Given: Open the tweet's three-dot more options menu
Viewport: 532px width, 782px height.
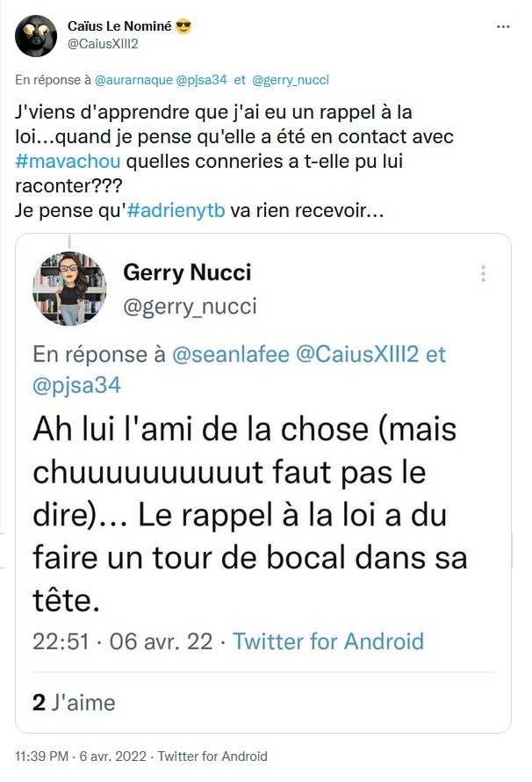Looking at the screenshot, I should [x=503, y=27].
